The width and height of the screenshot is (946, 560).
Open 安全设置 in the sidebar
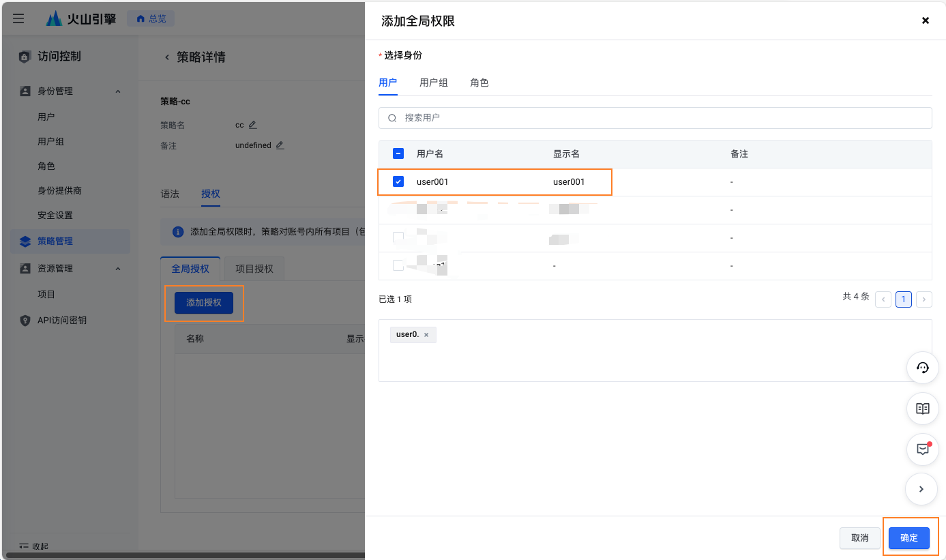pyautogui.click(x=55, y=215)
